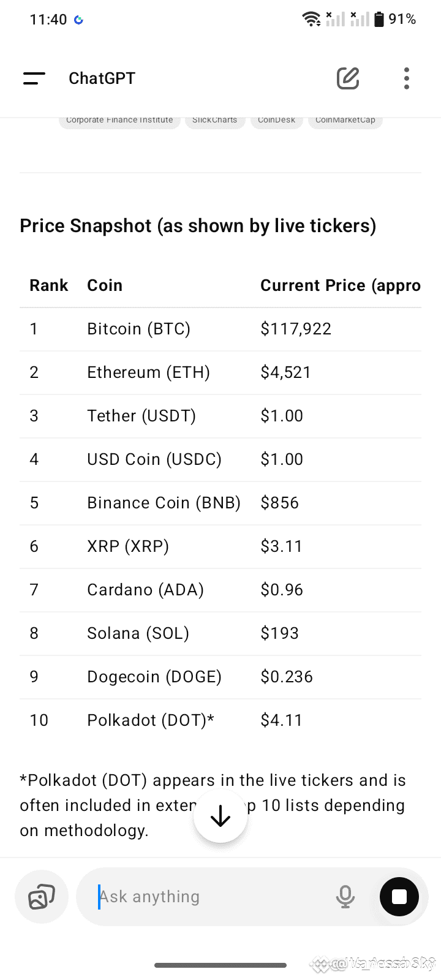Tap the Wi-Fi status bar icon
This screenshot has width=441, height=980.
click(x=312, y=19)
